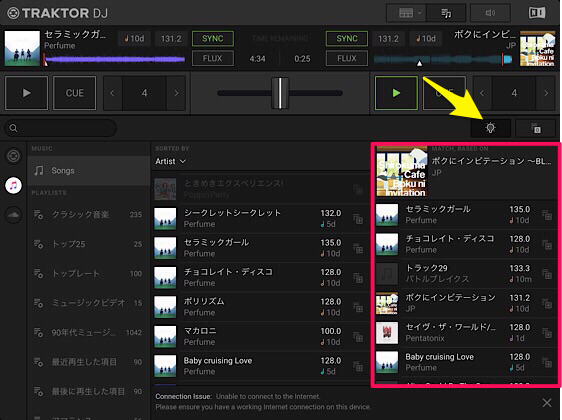Screen dimensions: 562x420
Task: Add マカロニ to preparation list
Action: pyautogui.click(x=358, y=337)
